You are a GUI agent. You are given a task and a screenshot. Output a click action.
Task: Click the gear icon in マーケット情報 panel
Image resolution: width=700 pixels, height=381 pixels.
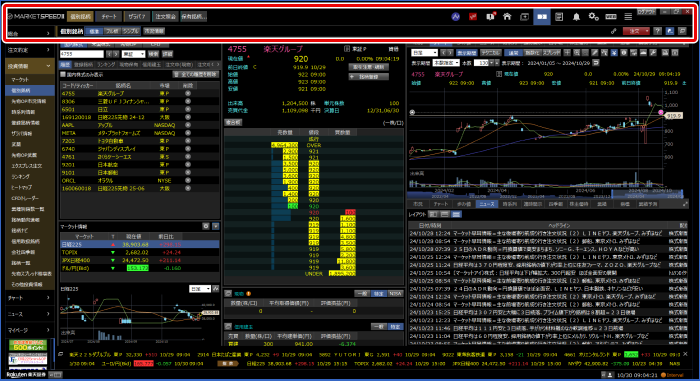(x=206, y=226)
